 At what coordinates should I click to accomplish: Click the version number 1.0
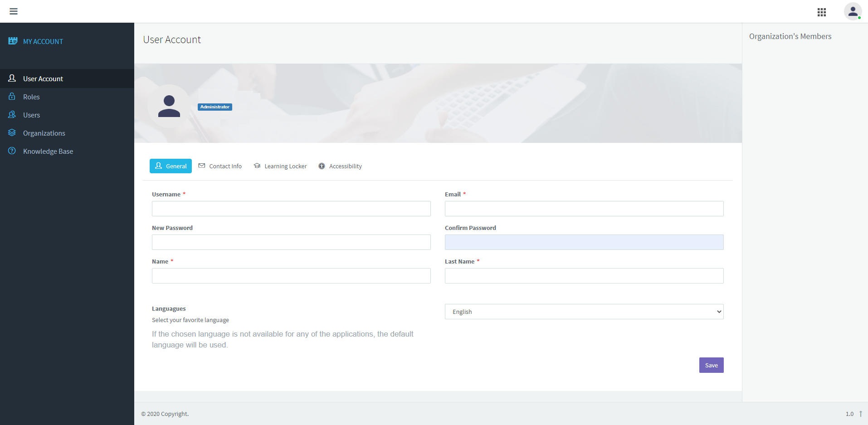tap(849, 414)
